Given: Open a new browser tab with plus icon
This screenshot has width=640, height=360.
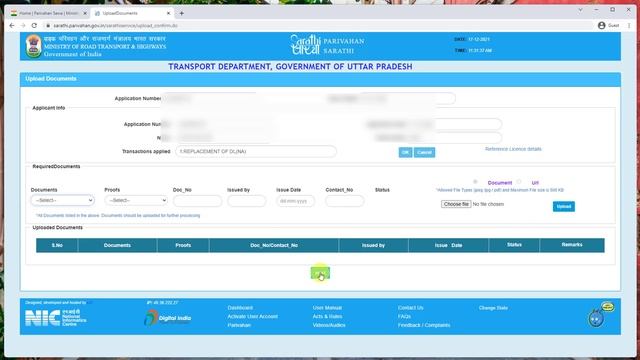Looking at the screenshot, I should coord(182,13).
